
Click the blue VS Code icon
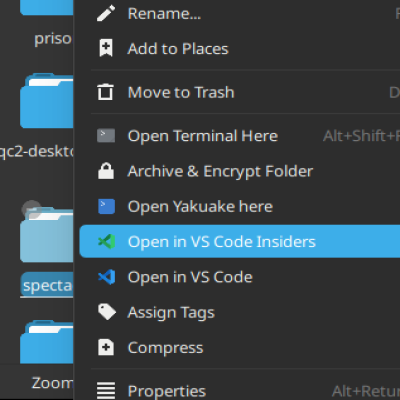pos(107,277)
